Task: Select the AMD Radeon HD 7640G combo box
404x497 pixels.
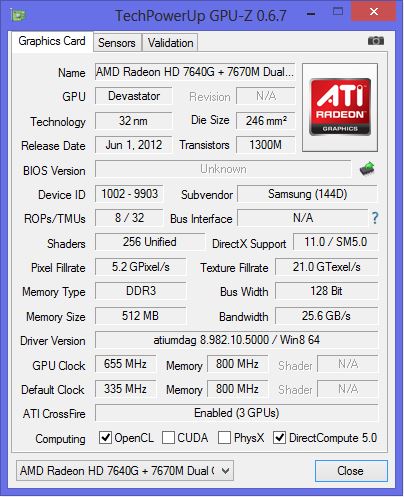Action: click(x=125, y=471)
